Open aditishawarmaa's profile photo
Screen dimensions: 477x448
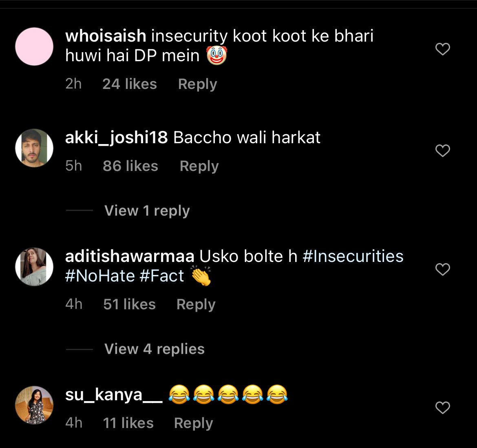tap(34, 267)
